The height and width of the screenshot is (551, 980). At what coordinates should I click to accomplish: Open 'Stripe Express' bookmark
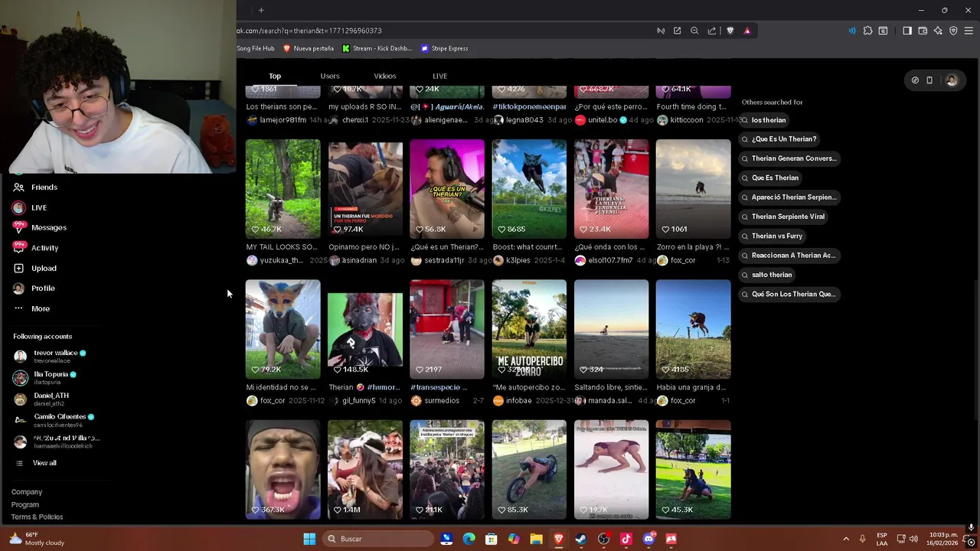coord(444,48)
